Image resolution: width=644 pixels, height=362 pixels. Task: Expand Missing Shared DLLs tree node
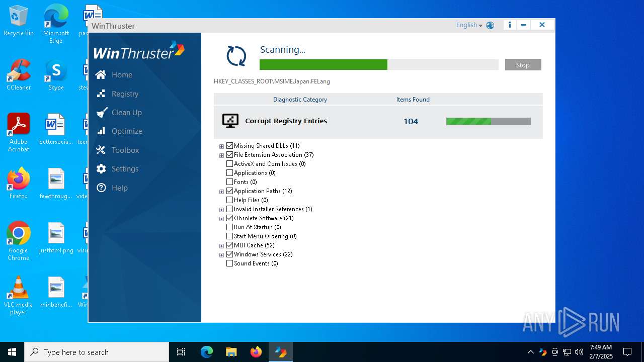(221, 146)
